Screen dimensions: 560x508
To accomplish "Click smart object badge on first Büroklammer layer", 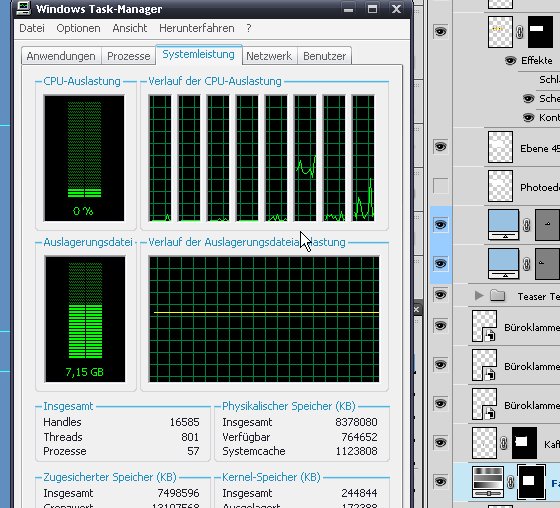I will point(490,335).
